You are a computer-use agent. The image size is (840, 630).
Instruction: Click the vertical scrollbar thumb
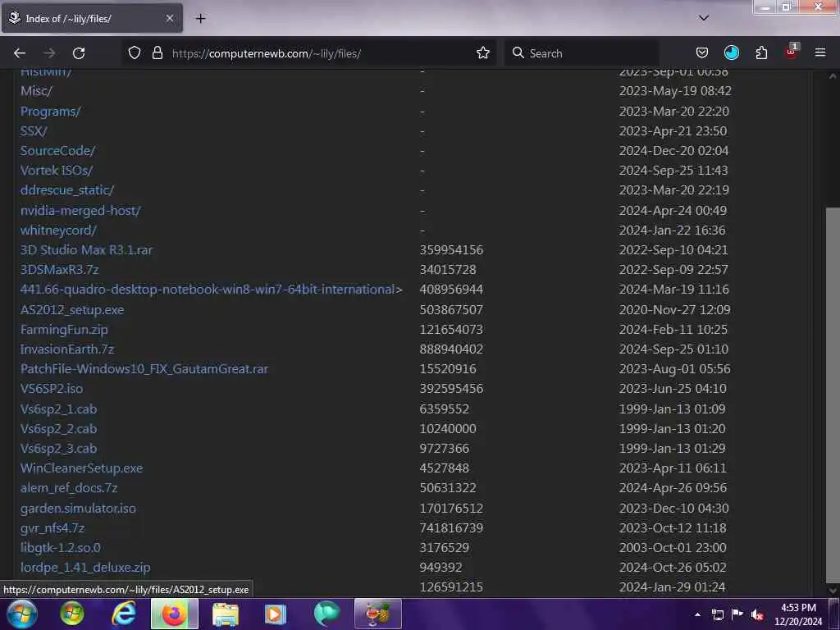click(833, 394)
